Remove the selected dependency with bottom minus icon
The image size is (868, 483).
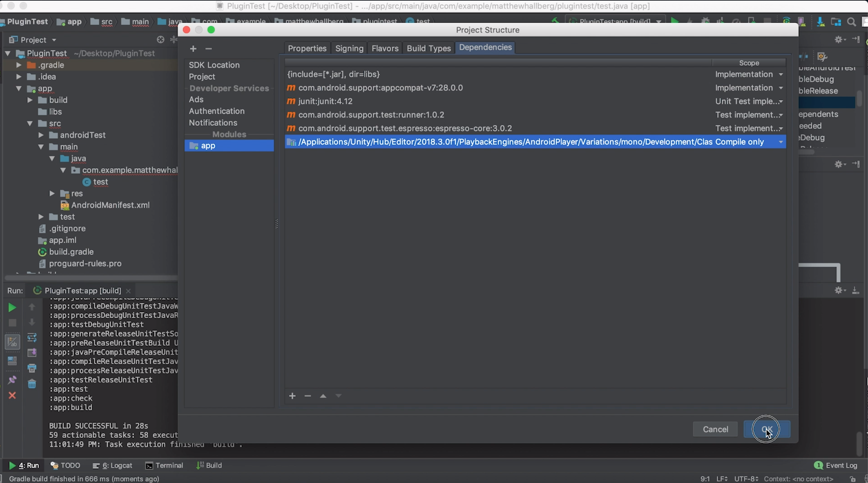coord(308,396)
